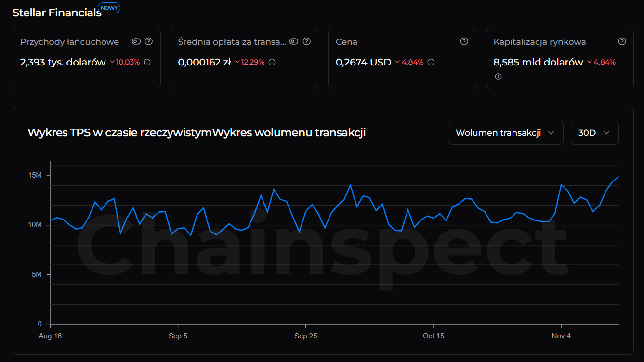Open the Wolumen transakcji dropdown
The width and height of the screenshot is (644, 362).
pos(505,133)
